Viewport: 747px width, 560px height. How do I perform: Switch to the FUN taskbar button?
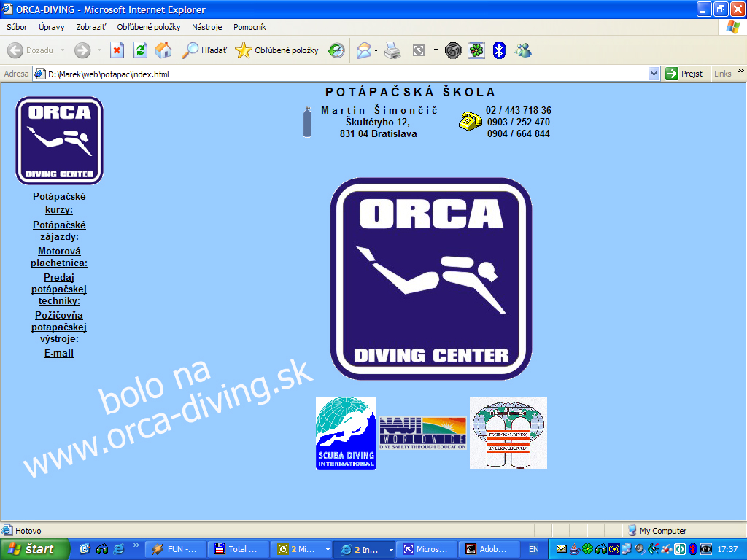point(176,549)
